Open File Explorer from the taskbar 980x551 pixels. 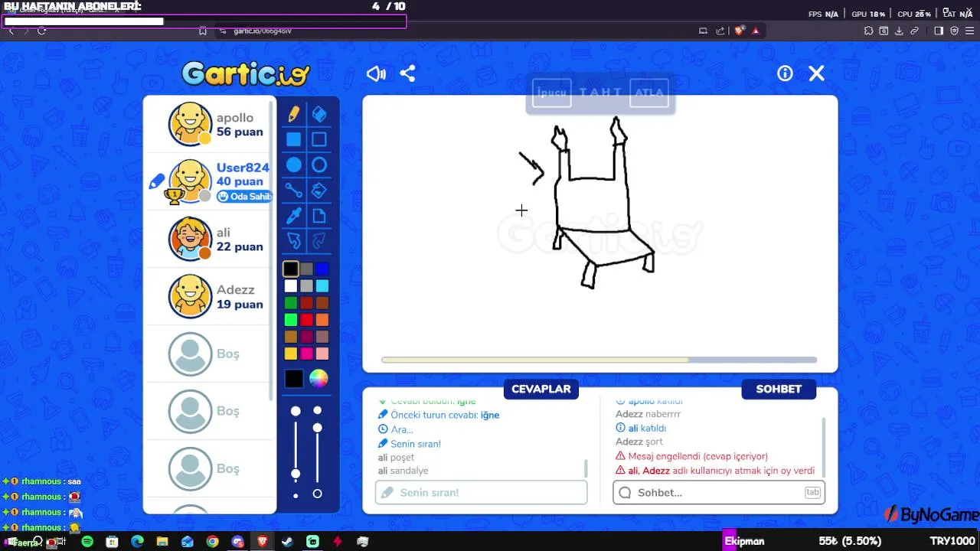[x=162, y=542]
